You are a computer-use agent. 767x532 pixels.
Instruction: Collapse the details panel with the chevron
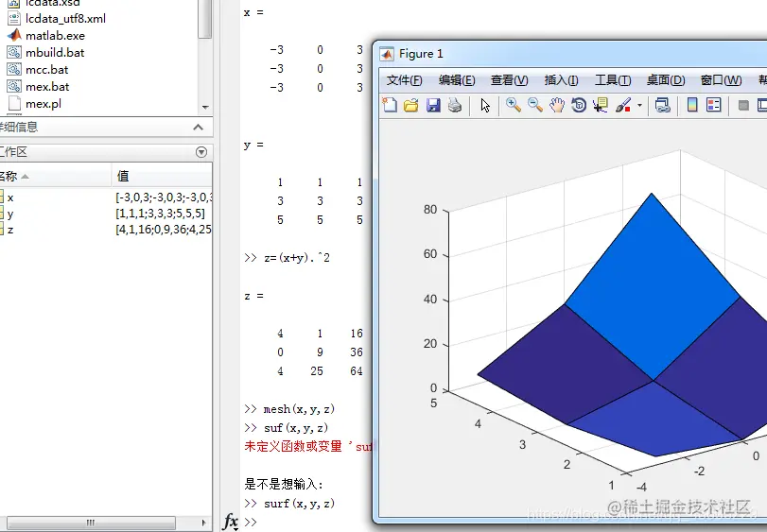click(x=198, y=128)
